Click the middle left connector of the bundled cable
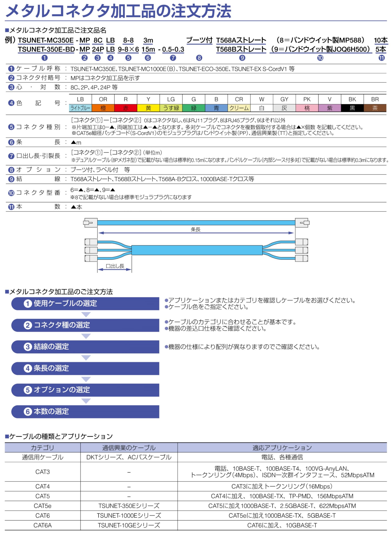 click(x=91, y=250)
